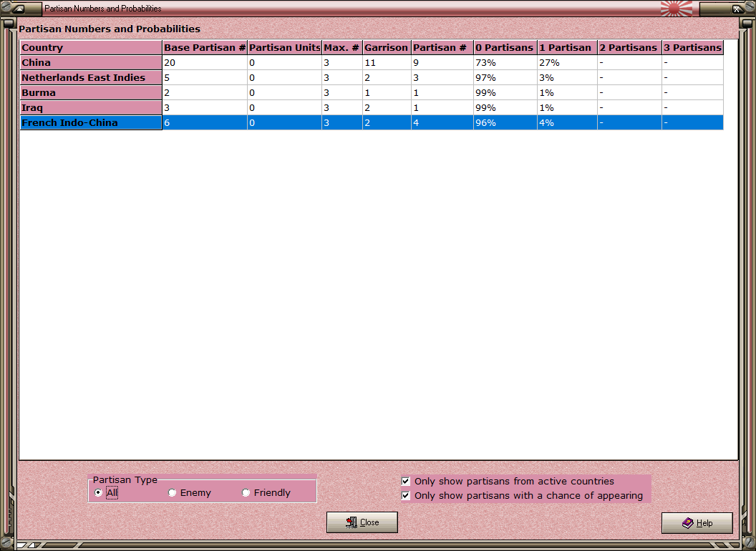The width and height of the screenshot is (756, 551).
Task: Click the rising sun flag icon
Action: (677, 8)
